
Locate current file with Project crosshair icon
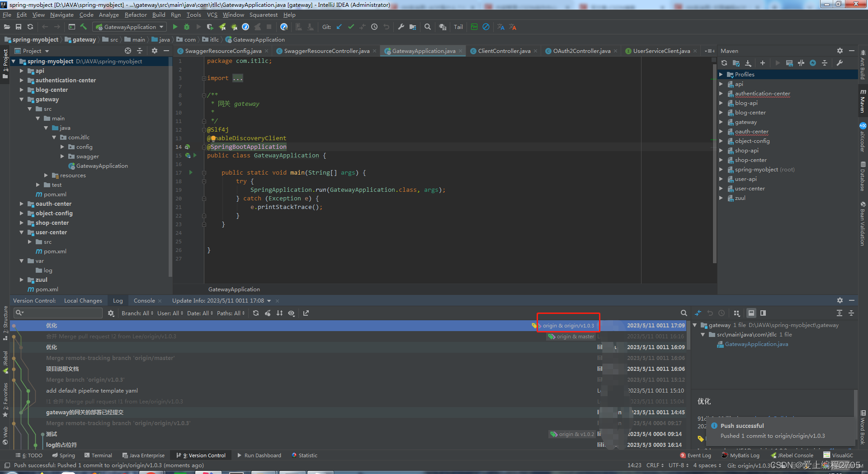tap(128, 51)
